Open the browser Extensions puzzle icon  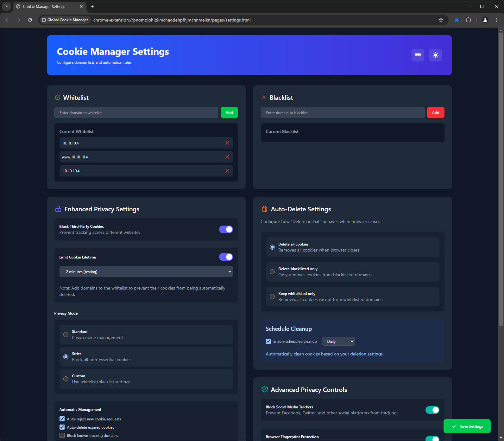[x=468, y=20]
